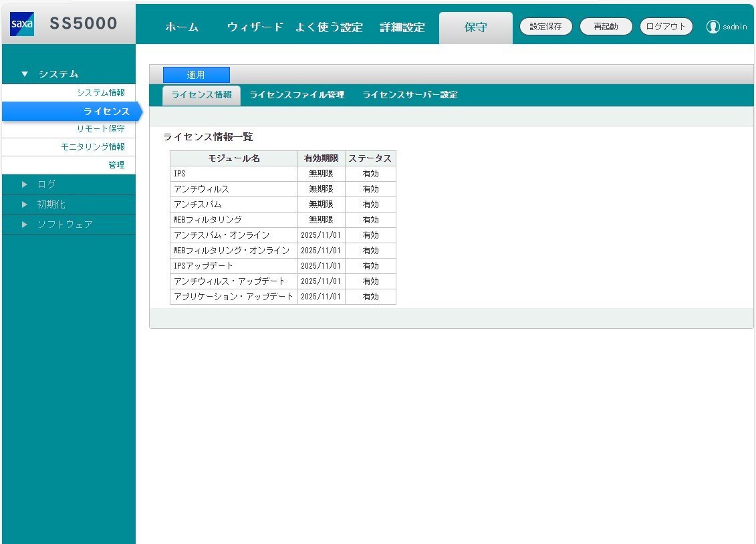756x544 pixels.
Task: Select the ライセンス情報 tab
Action: tap(201, 95)
